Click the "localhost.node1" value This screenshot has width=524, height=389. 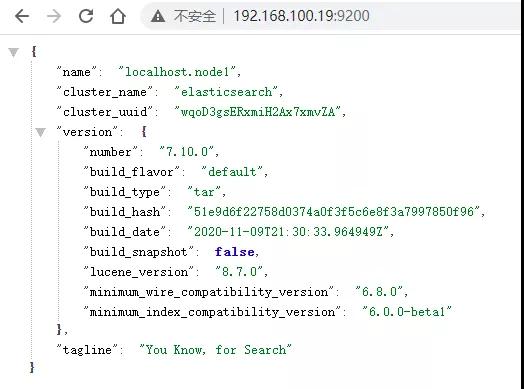click(178, 72)
